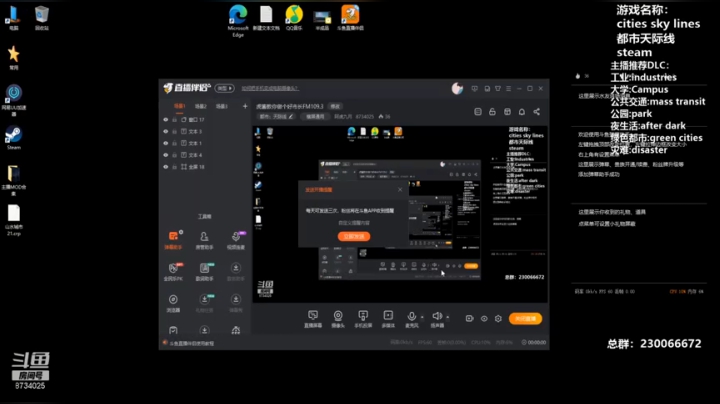Open the hamburger menu in the title bar
The image size is (720, 404).
coord(508,89)
